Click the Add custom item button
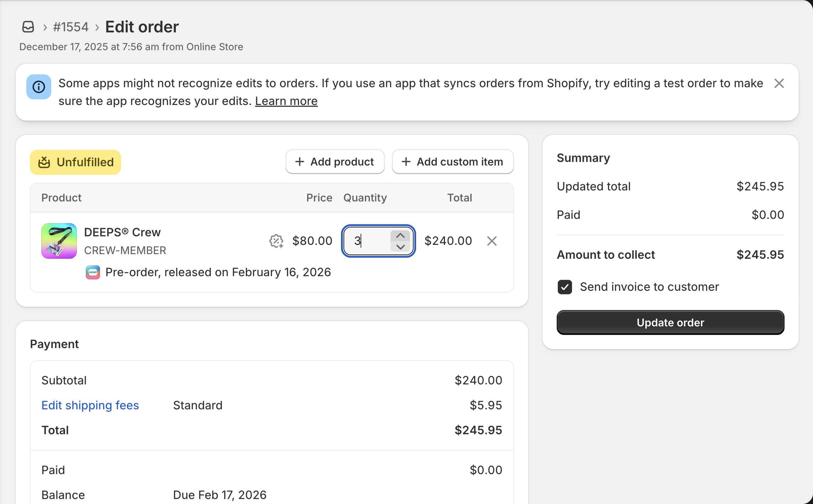This screenshot has height=504, width=813. [x=452, y=162]
